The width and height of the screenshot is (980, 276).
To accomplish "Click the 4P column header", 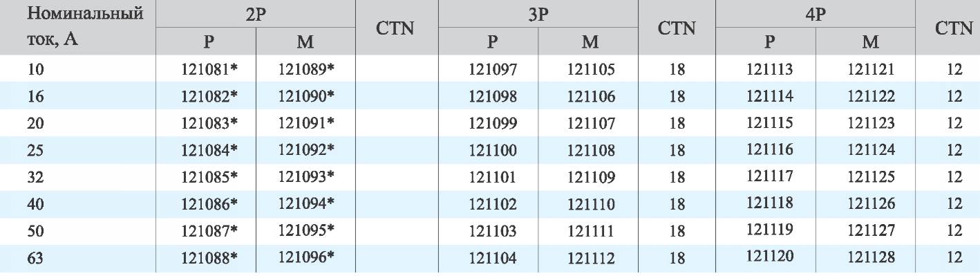I will click(818, 15).
